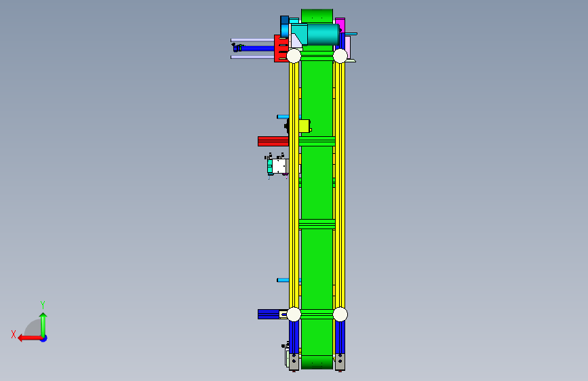The height and width of the screenshot is (381, 588).
Task: Pick the yellow-green sensor box on the belt
Action: tap(305, 126)
